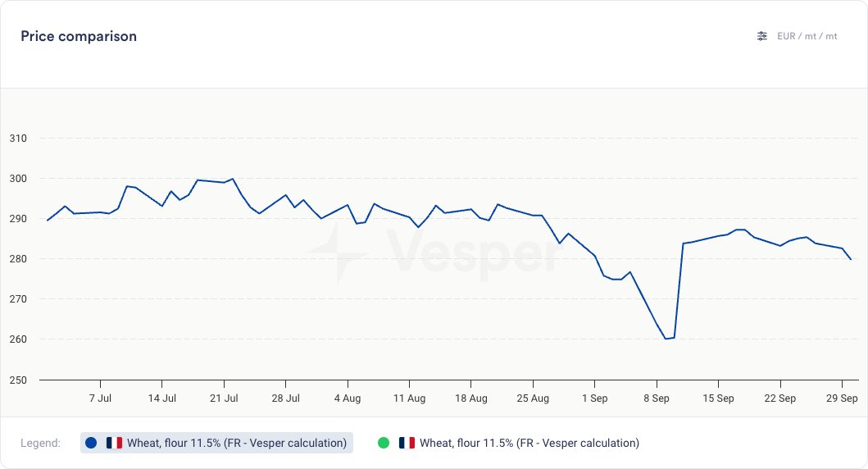Click the 310 value on the price axis

point(19,139)
